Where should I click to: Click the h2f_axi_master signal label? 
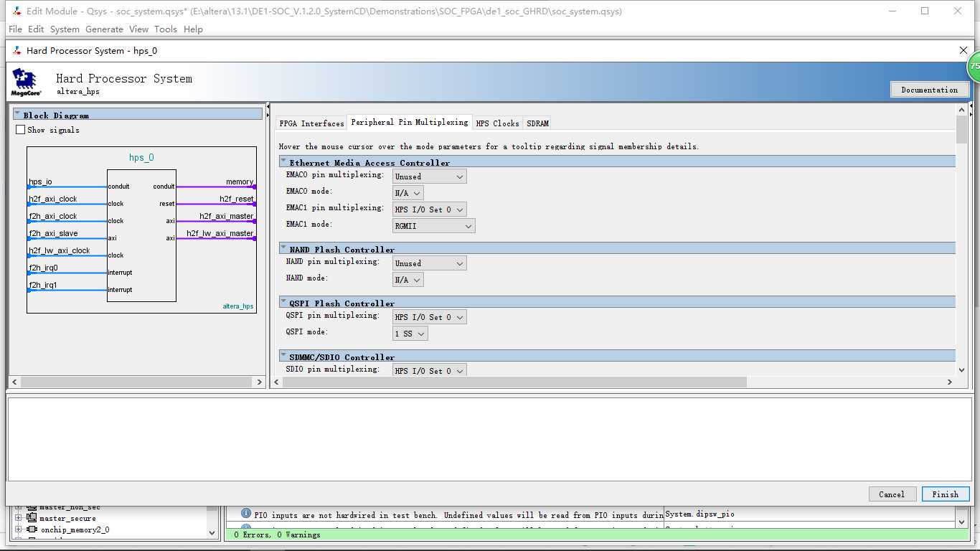[226, 216]
